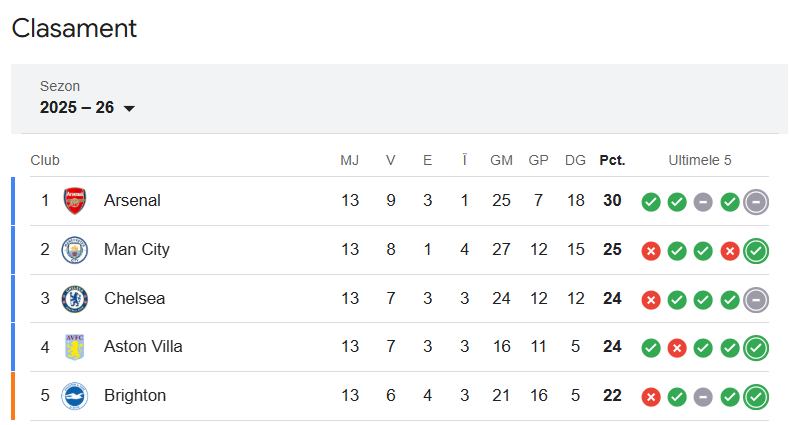The width and height of the screenshot is (789, 425).
Task: Click the Ultimele 5 column header
Action: click(700, 160)
